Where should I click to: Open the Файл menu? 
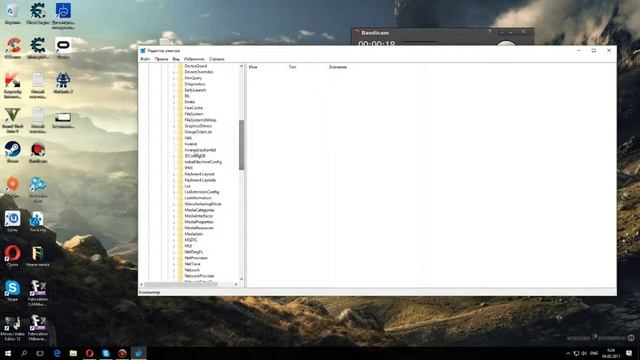pyautogui.click(x=145, y=59)
